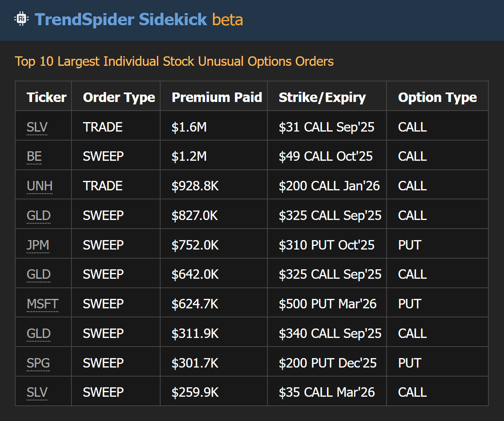Select the TrendSpider Sidekick beta title
The image size is (504, 421).
coord(139,20)
